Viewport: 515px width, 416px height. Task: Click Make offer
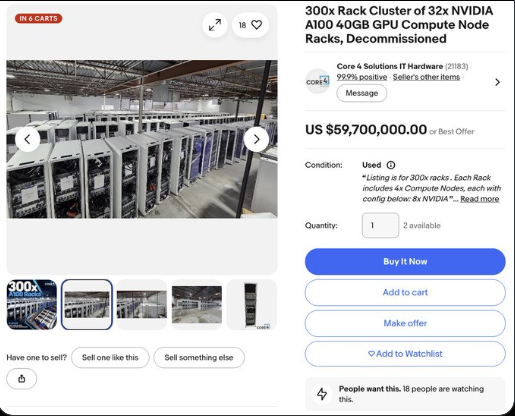(405, 323)
